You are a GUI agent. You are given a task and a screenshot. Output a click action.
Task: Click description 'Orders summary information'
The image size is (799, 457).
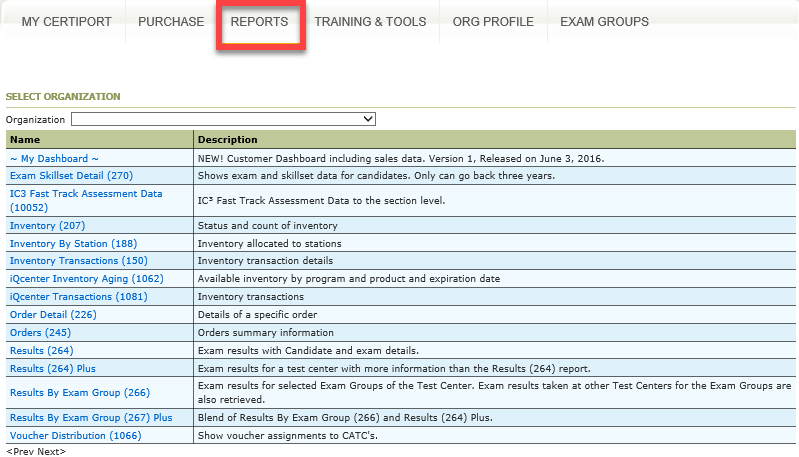265,333
